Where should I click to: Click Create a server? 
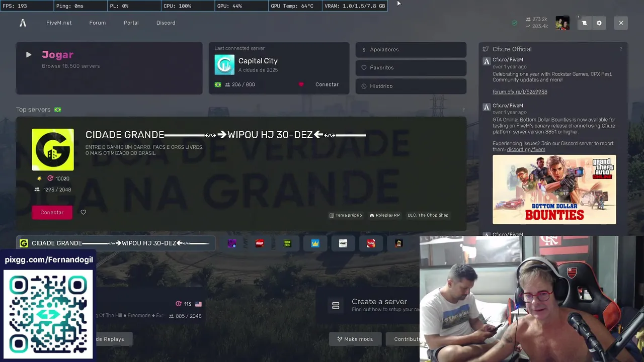click(379, 301)
